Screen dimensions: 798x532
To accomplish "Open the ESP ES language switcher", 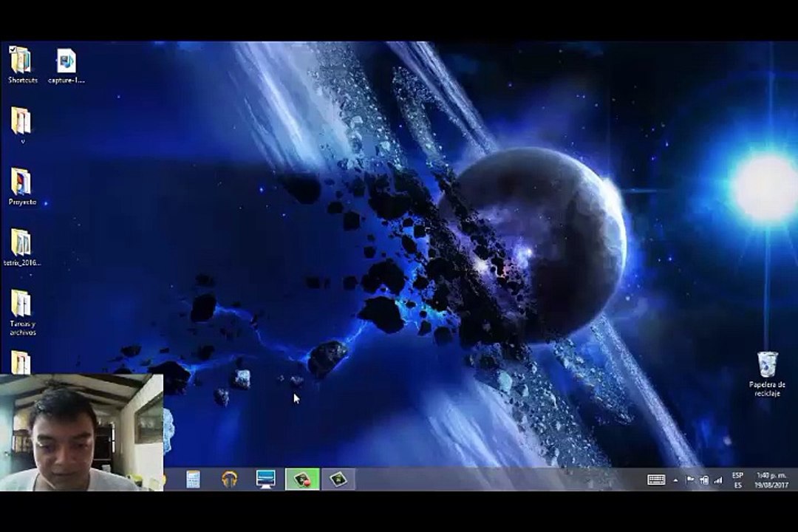I will point(737,480).
